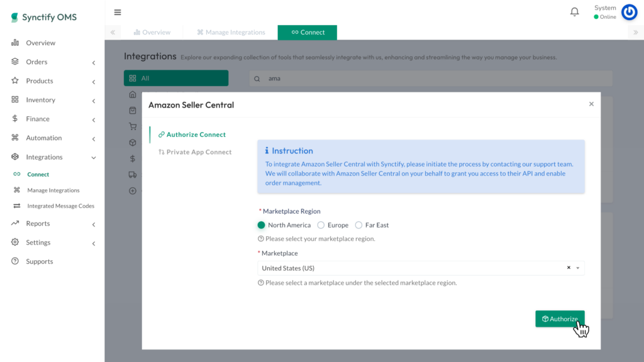Clear the United States marketplace selection
The width and height of the screenshot is (644, 362).
[569, 268]
